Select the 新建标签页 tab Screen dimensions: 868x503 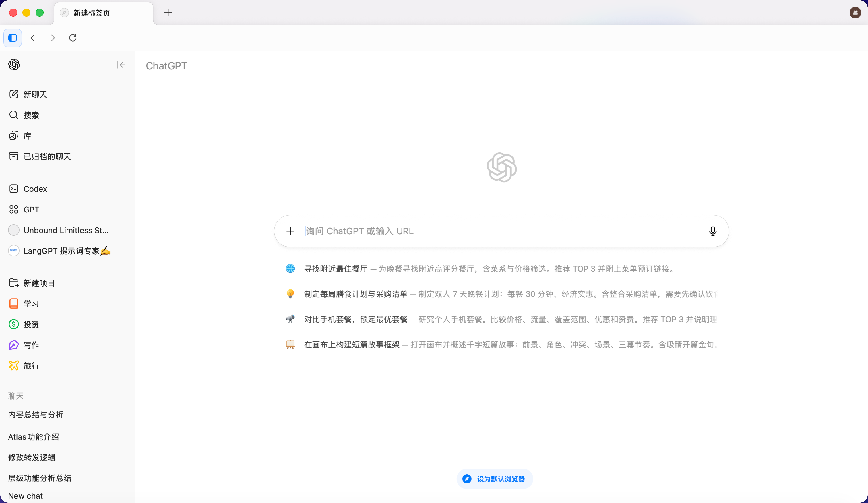tap(103, 13)
